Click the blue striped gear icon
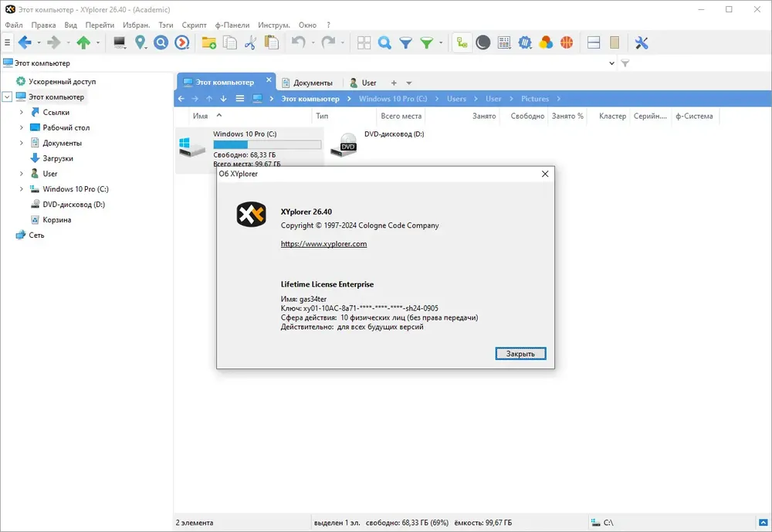The height and width of the screenshot is (532, 772). (x=525, y=43)
